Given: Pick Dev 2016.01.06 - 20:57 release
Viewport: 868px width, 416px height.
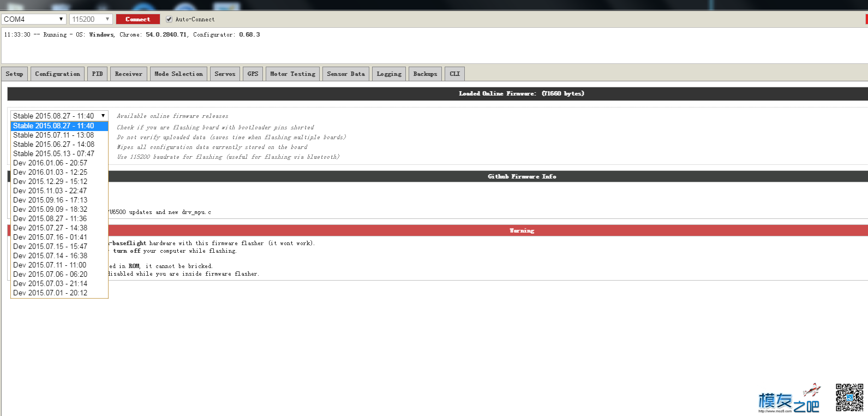Looking at the screenshot, I should (x=59, y=163).
